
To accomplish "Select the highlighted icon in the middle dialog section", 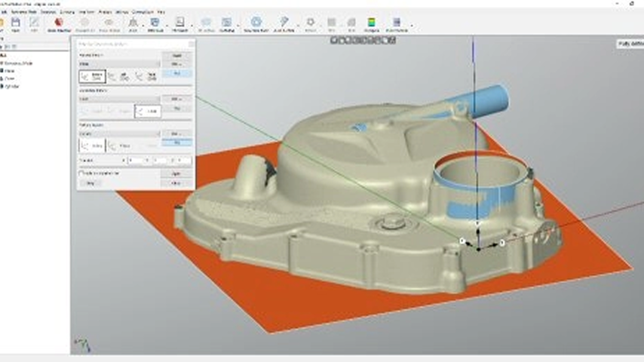I will [x=148, y=111].
